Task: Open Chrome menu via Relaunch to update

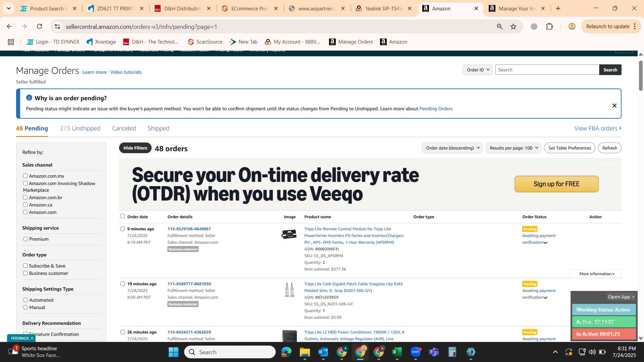Action: (x=611, y=26)
